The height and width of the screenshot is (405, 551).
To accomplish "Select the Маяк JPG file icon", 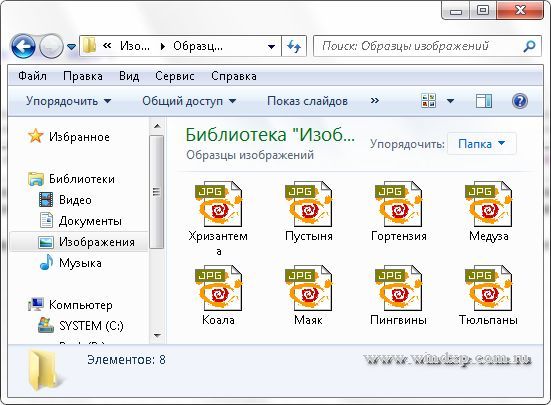I will point(308,288).
